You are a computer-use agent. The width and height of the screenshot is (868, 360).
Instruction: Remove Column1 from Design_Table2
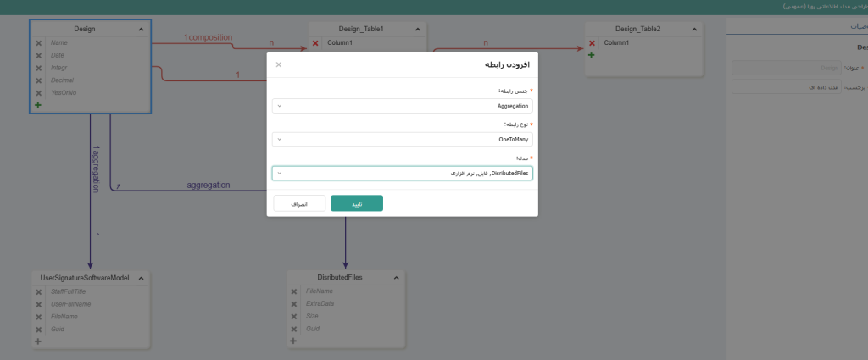[x=592, y=42]
